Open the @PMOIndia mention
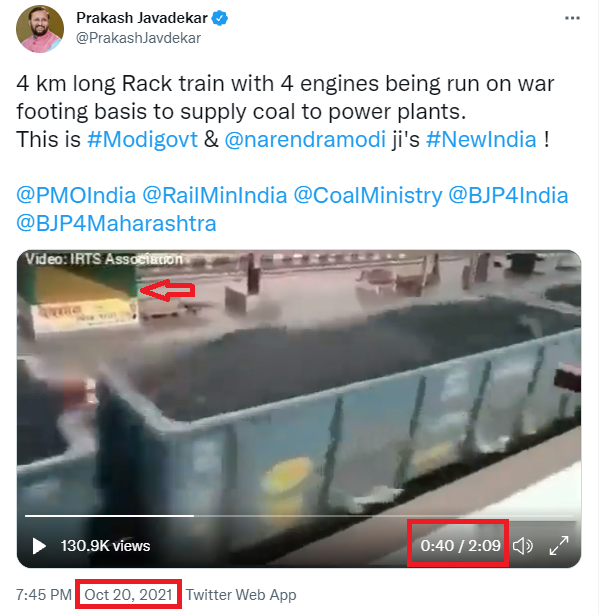The image size is (601, 615). click(76, 195)
